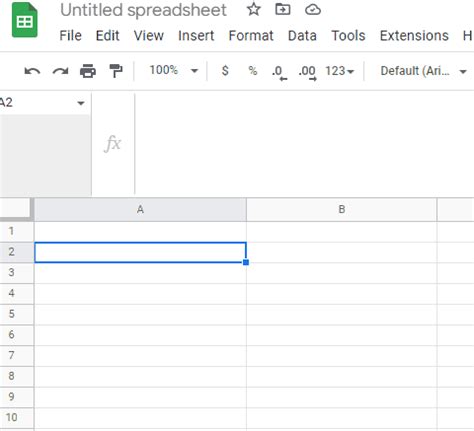Increase decimal places button
This screenshot has height=431, width=474.
tap(308, 72)
